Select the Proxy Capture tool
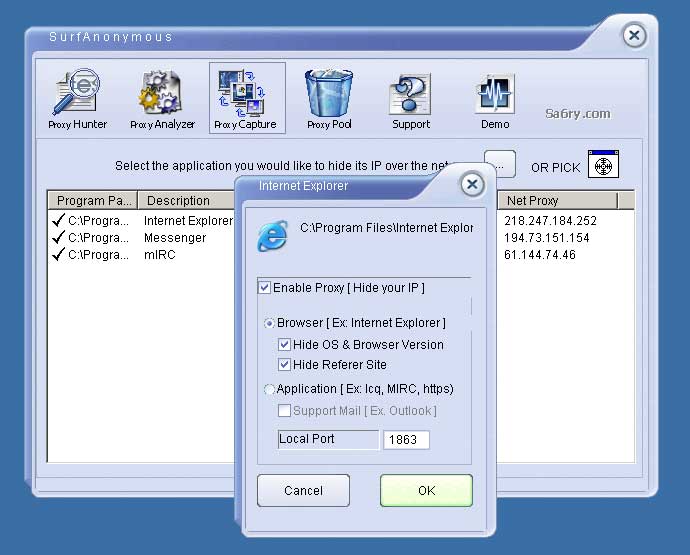 [246, 99]
